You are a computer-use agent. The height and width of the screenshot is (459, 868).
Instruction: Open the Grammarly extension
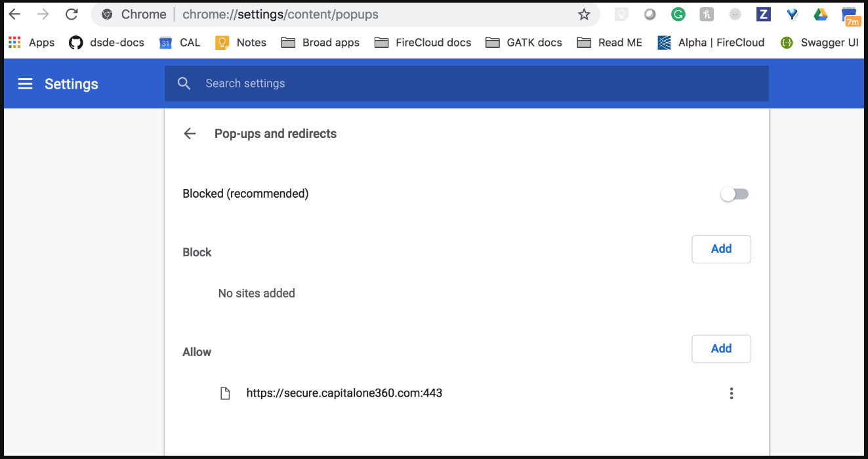(x=678, y=14)
